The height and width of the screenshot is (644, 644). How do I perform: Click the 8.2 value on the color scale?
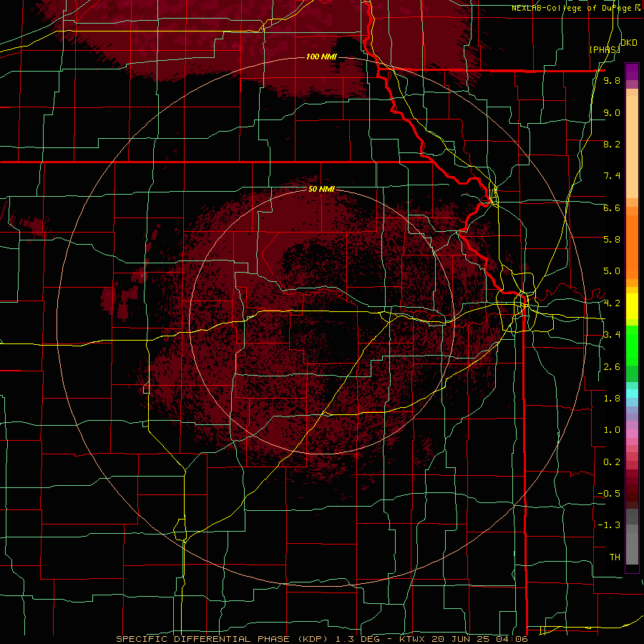(612, 144)
